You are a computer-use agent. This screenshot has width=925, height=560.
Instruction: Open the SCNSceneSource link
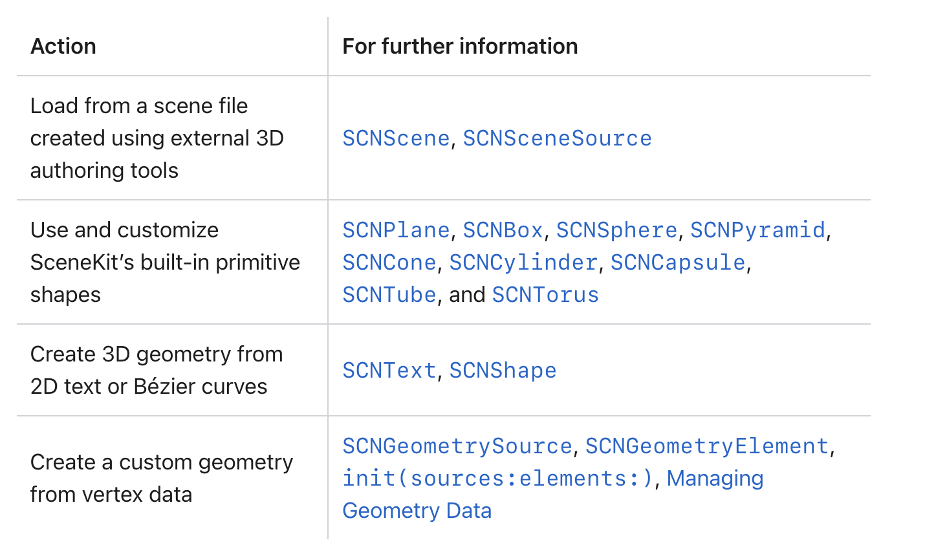557,138
